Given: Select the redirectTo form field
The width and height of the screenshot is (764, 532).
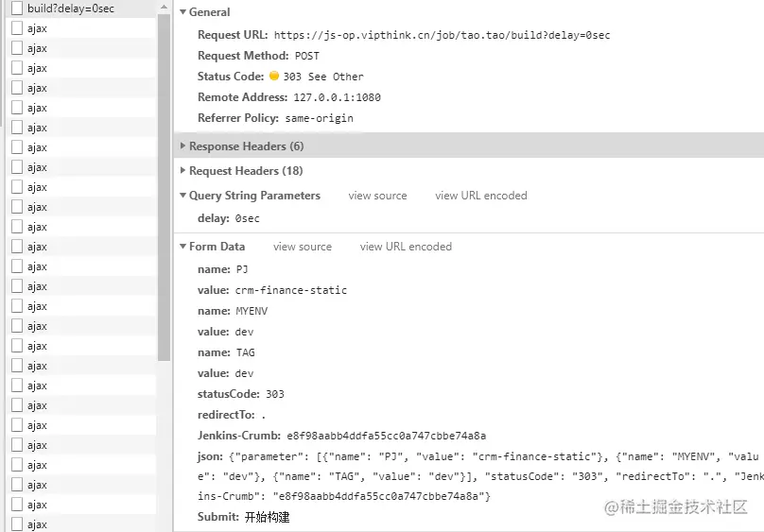Looking at the screenshot, I should coord(232,415).
